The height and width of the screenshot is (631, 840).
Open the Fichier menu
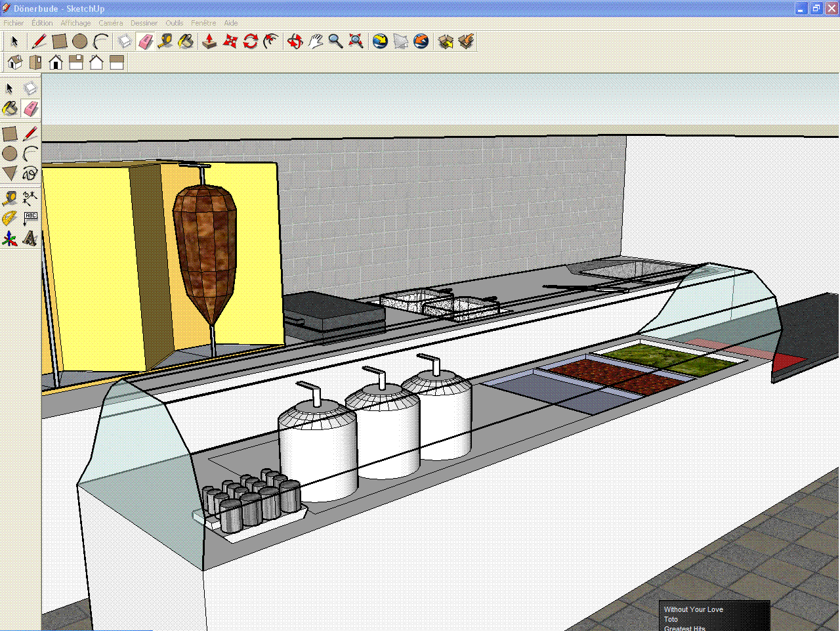(x=13, y=23)
